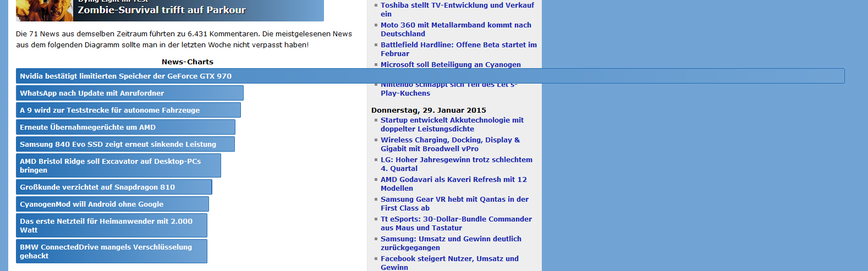Open the CyanogenMod will Android ohne Google bar
Image resolution: width=868 pixels, height=271 pixels.
pyautogui.click(x=112, y=204)
